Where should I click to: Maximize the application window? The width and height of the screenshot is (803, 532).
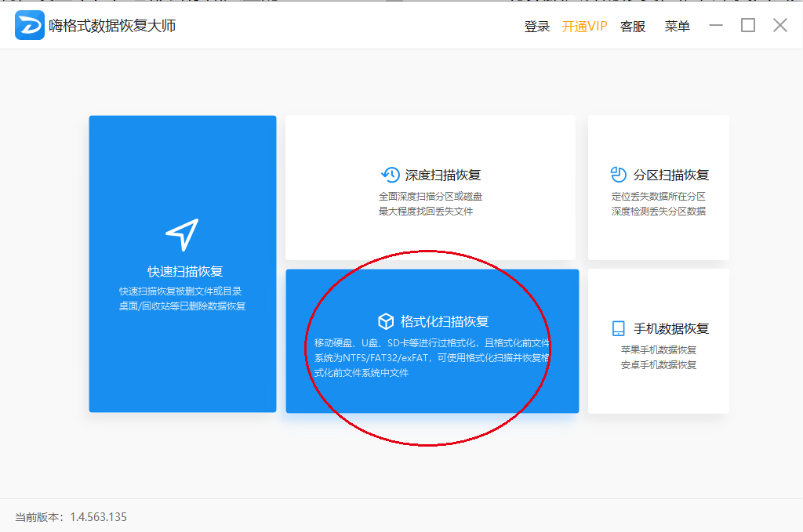pyautogui.click(x=748, y=25)
